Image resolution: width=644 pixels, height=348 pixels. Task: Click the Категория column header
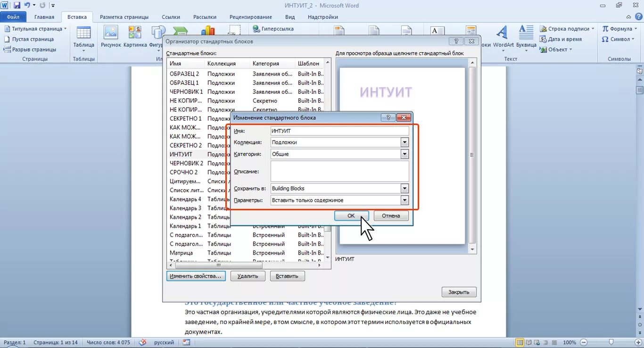click(272, 63)
